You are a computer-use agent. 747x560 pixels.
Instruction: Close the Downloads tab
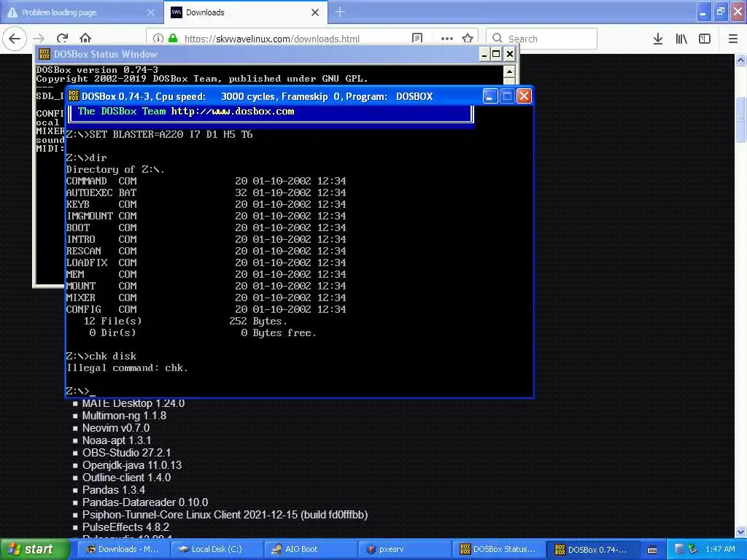click(x=315, y=12)
